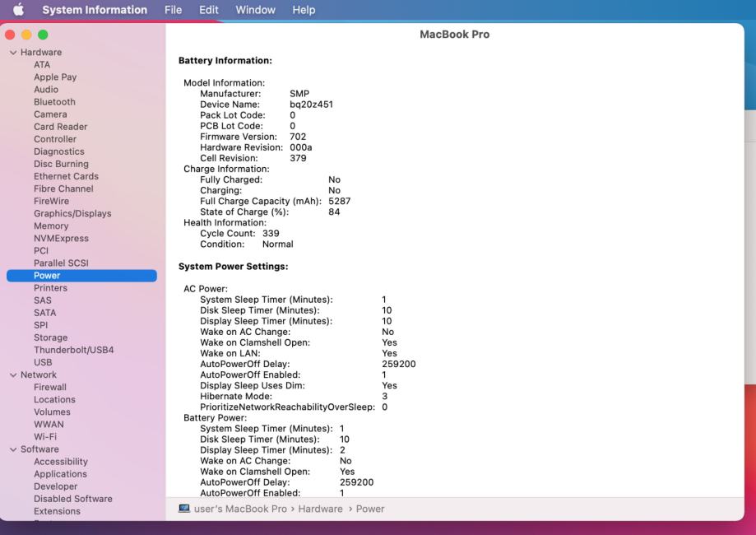Image resolution: width=756 pixels, height=535 pixels.
Task: Select Card Reader in sidebar
Action: pyautogui.click(x=60, y=127)
